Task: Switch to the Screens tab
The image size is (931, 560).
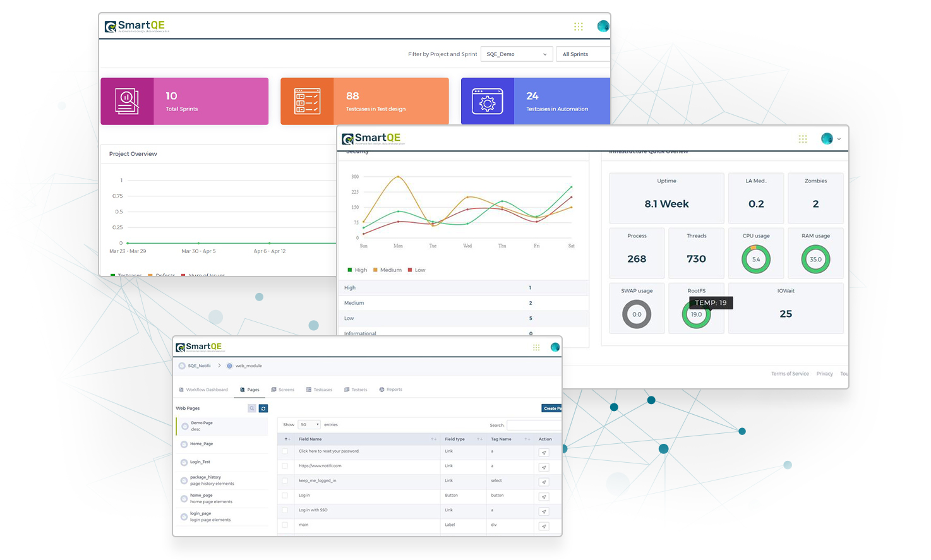Action: 282,390
